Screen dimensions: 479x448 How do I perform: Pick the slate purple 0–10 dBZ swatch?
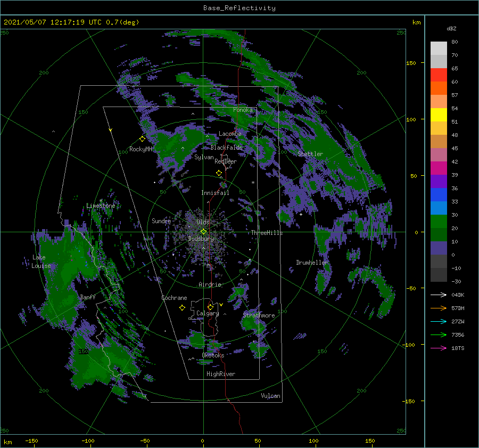(439, 248)
